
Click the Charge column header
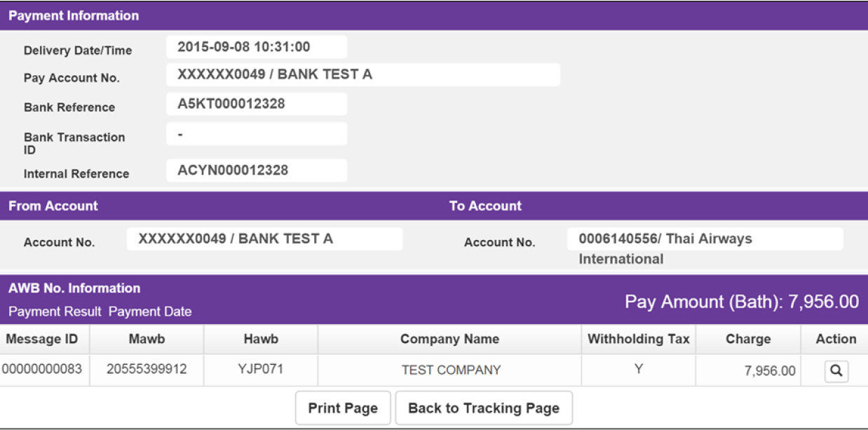(x=748, y=340)
